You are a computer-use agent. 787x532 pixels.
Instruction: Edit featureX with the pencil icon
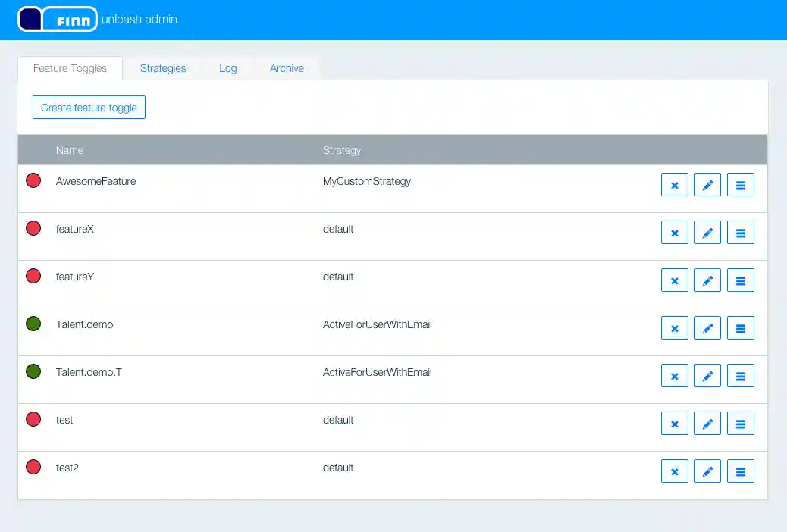coord(707,232)
